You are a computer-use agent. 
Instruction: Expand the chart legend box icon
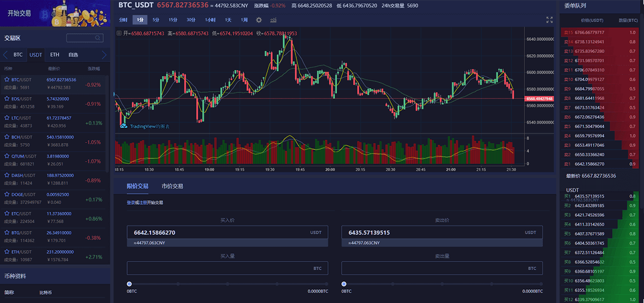[x=120, y=33]
